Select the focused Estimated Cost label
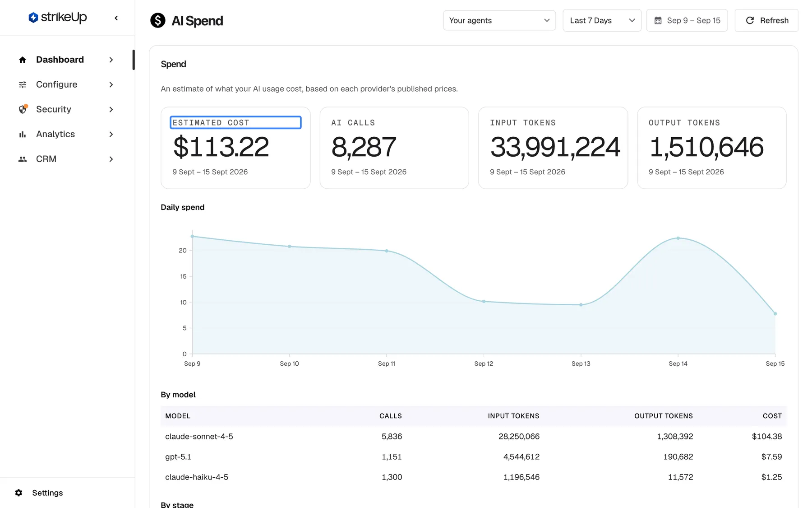 pos(235,122)
